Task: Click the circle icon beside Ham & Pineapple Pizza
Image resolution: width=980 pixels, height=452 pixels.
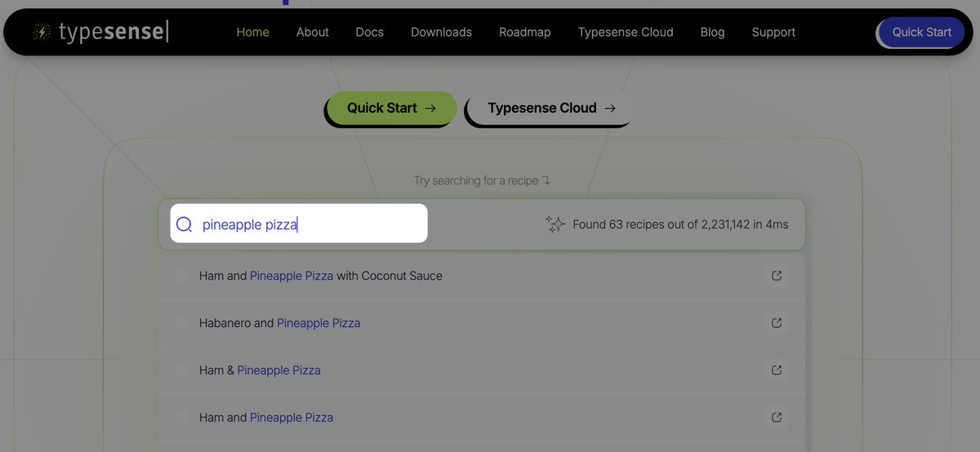Action: point(181,370)
